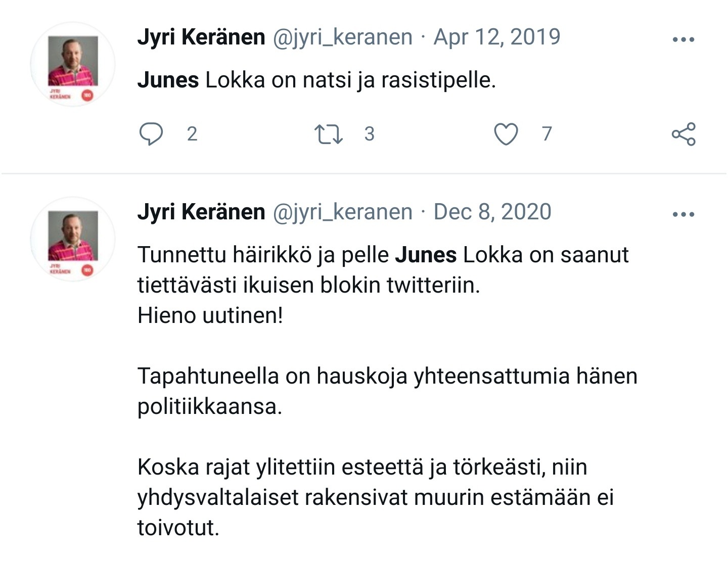Screen dimensions: 728x561
Task: Open Jyri Keränen name on first tweet
Action: point(201,37)
